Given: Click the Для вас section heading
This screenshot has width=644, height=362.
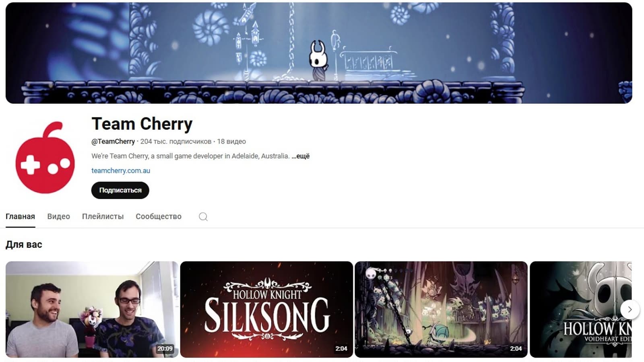Looking at the screenshot, I should coord(24,245).
